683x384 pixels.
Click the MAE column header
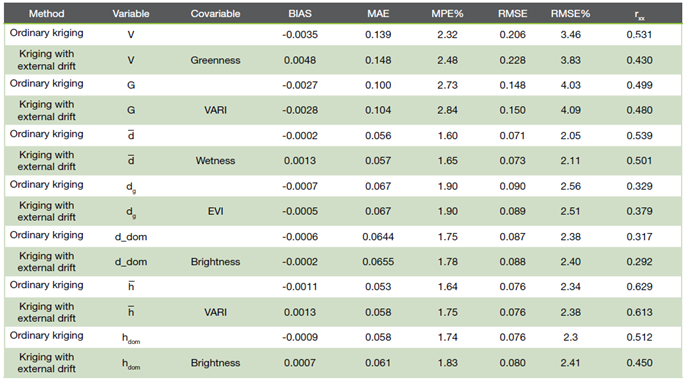pos(378,13)
